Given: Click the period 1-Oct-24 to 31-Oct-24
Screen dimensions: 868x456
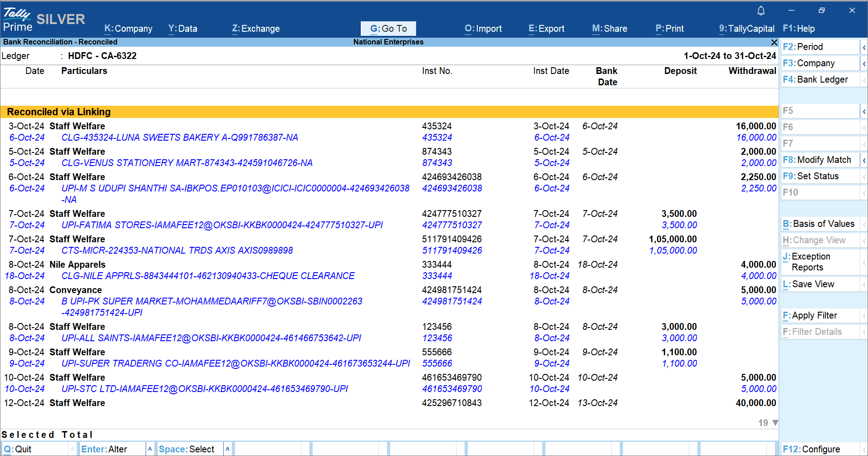Looking at the screenshot, I should tap(730, 56).
